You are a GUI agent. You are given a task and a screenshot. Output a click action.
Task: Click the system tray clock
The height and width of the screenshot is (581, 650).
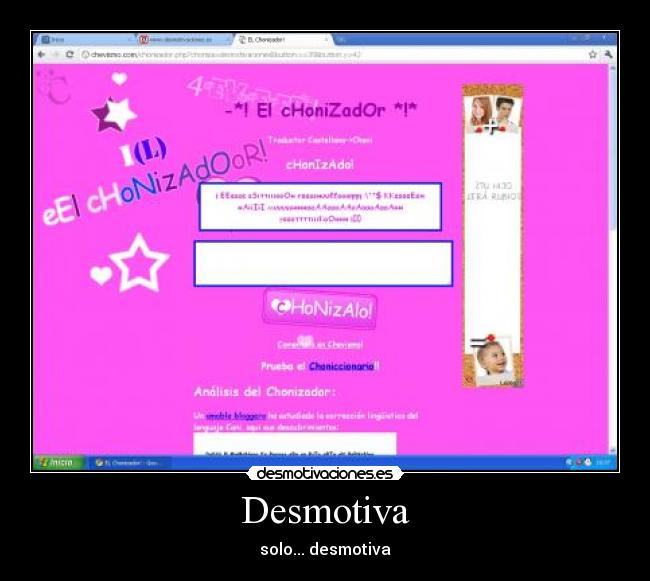tap(603, 462)
